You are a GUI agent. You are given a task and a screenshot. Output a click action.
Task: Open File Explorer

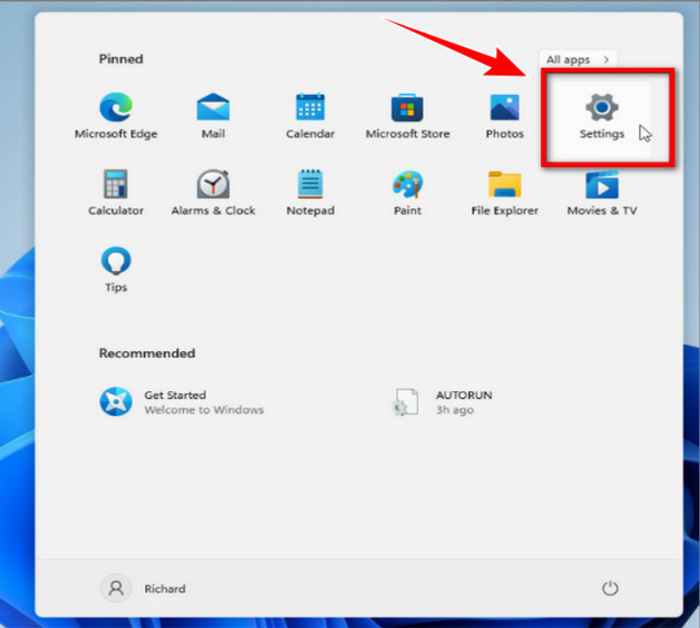tap(504, 192)
